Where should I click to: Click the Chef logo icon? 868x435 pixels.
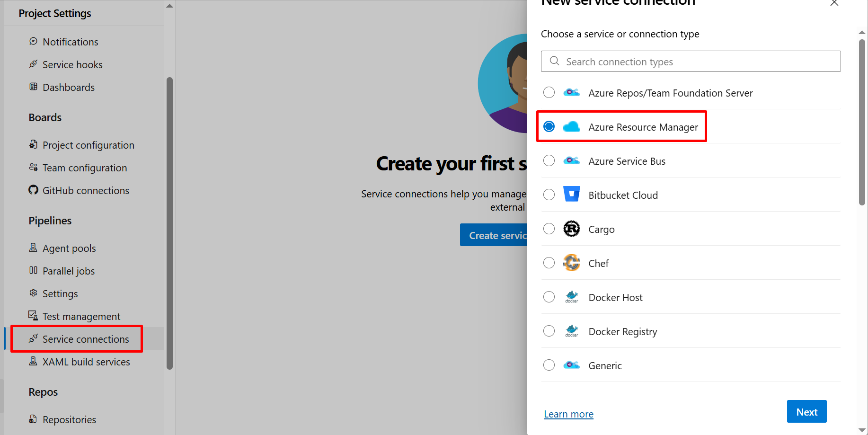coord(571,263)
